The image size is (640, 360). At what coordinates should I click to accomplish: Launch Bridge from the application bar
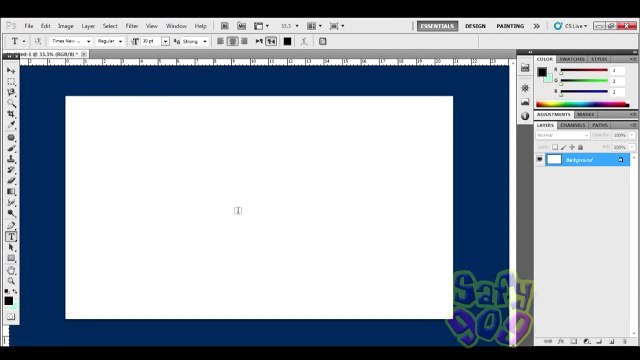pos(224,26)
